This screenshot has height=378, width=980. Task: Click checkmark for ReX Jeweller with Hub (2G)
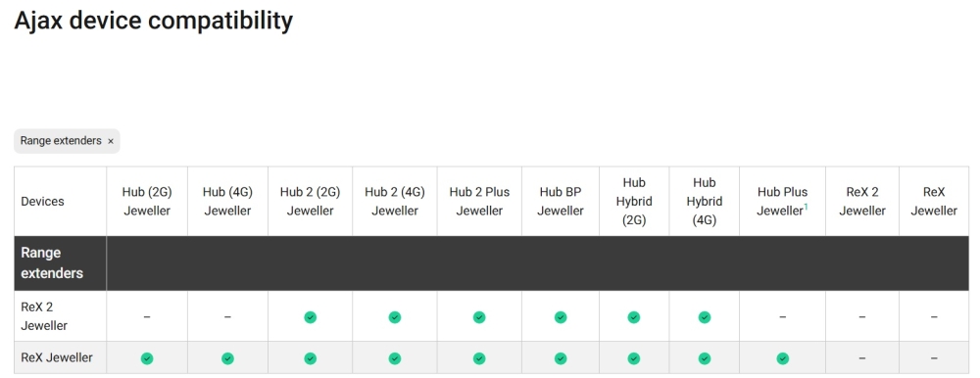(x=147, y=358)
